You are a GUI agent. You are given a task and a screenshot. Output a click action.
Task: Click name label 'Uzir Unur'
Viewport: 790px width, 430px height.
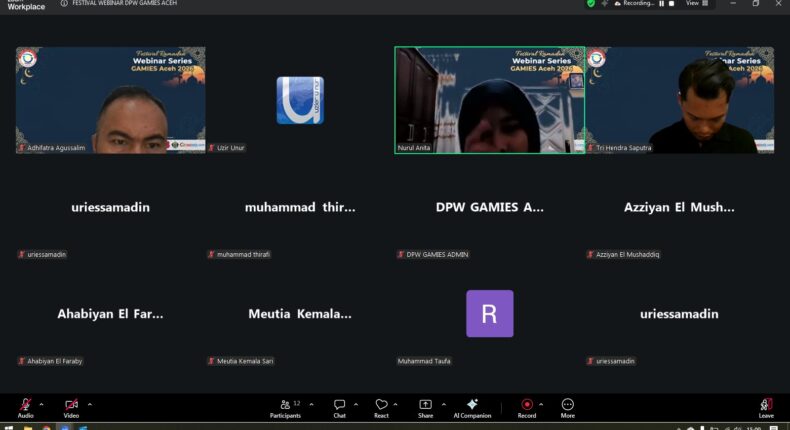pos(230,148)
